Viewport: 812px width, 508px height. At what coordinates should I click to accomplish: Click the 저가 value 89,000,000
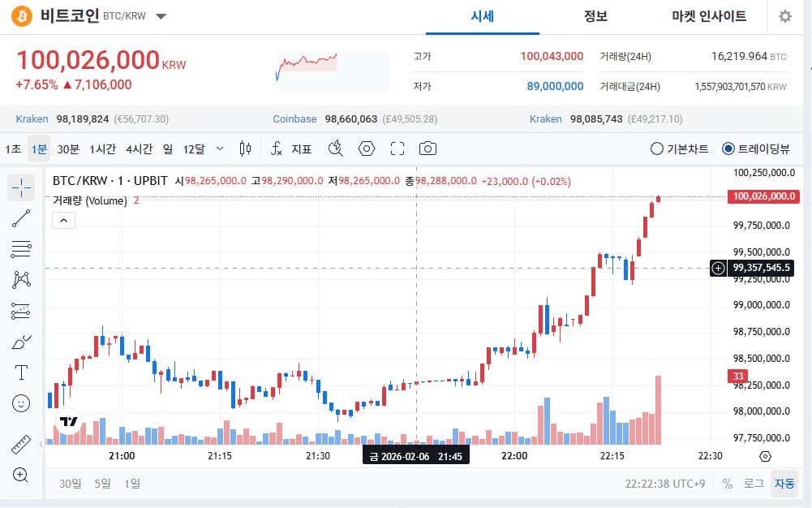pos(555,87)
